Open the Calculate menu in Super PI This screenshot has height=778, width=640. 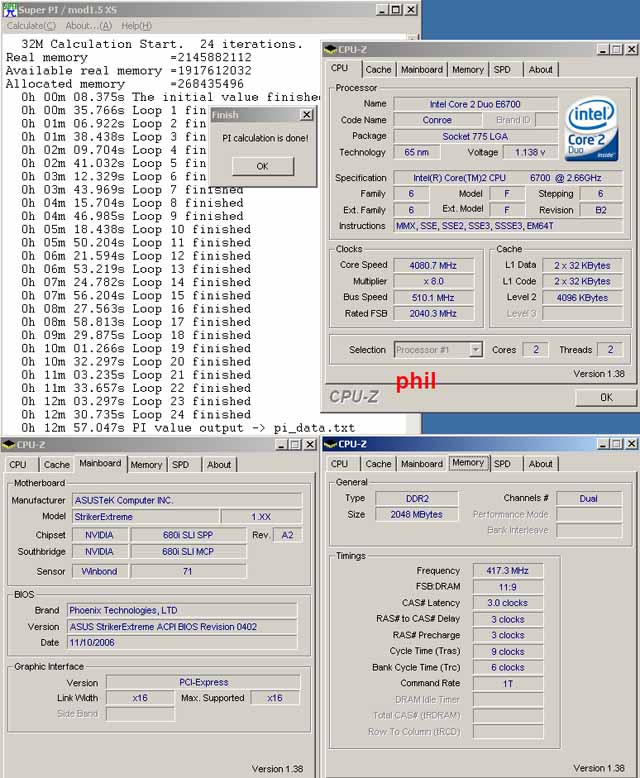31,26
